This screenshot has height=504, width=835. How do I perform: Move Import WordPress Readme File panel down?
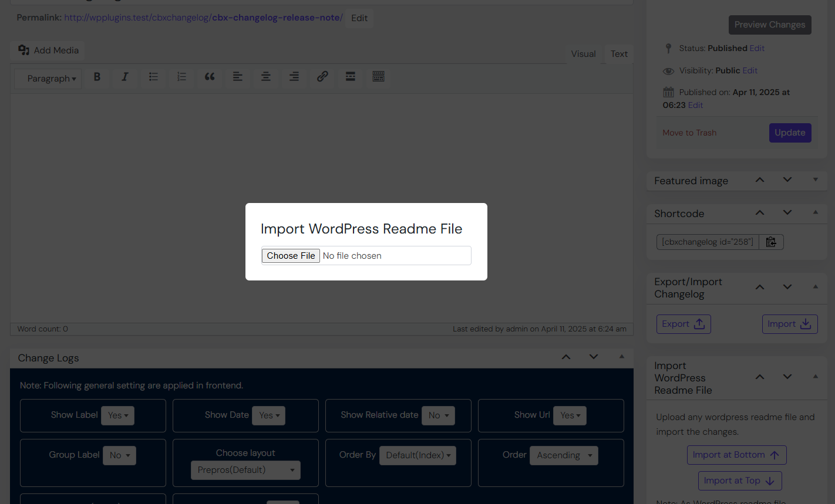(787, 377)
